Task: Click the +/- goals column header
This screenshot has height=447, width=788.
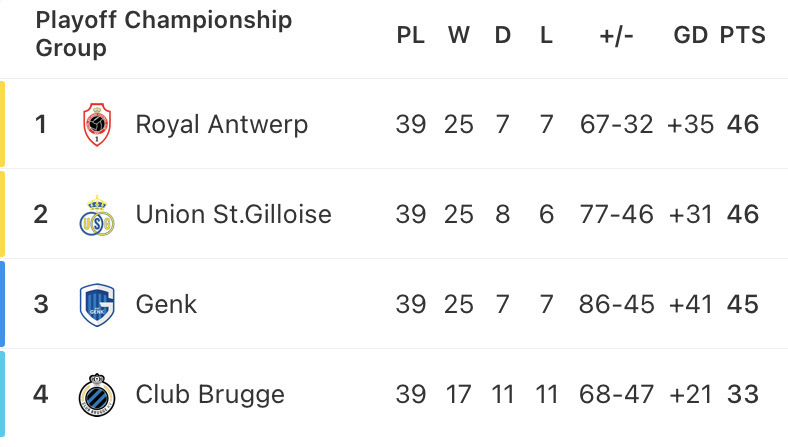Action: point(617,36)
